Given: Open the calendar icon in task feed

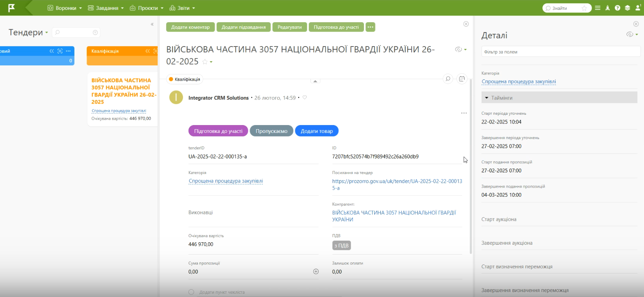Looking at the screenshot, I should [x=462, y=79].
